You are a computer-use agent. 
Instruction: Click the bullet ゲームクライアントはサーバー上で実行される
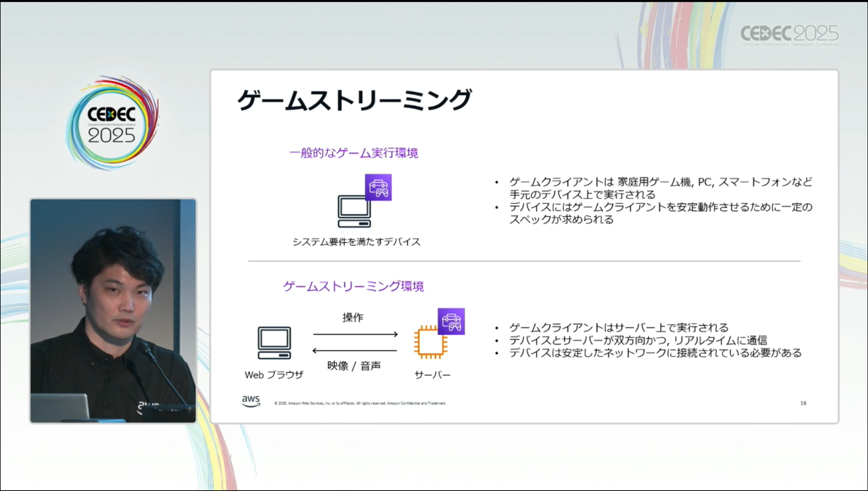(x=619, y=328)
